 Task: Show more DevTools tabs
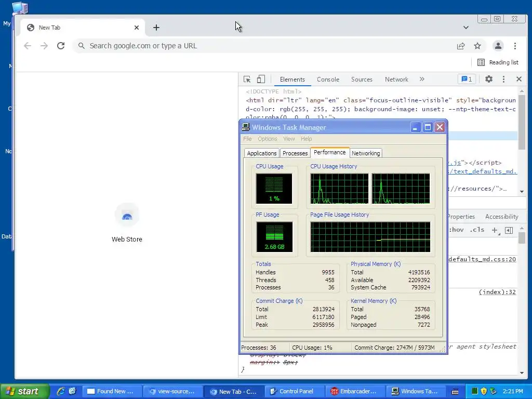(422, 79)
